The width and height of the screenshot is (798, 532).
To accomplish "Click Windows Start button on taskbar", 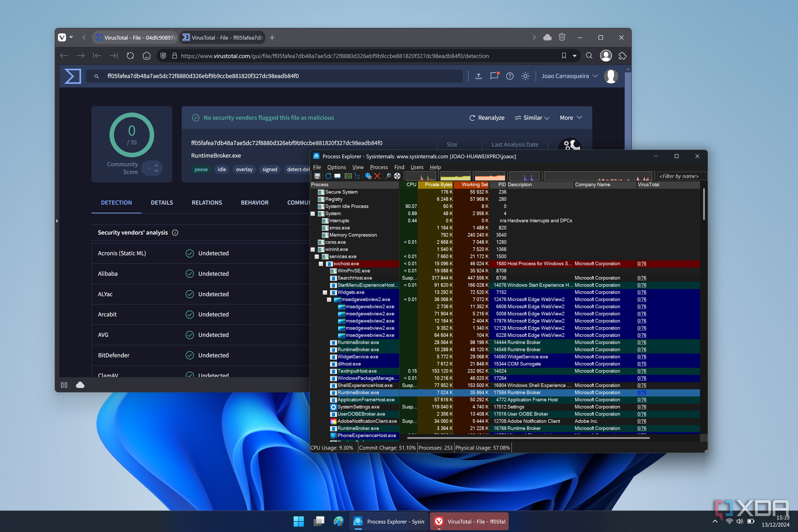I will tap(298, 522).
